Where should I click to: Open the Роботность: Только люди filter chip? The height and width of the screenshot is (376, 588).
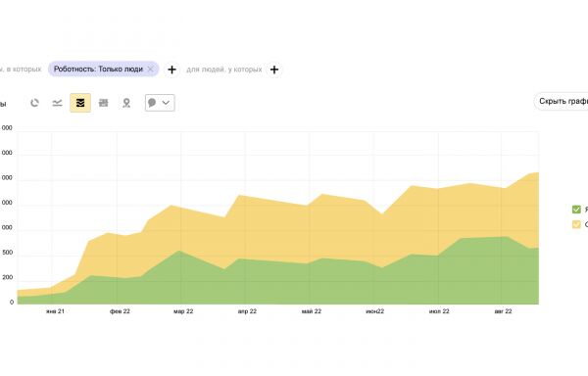tap(98, 69)
